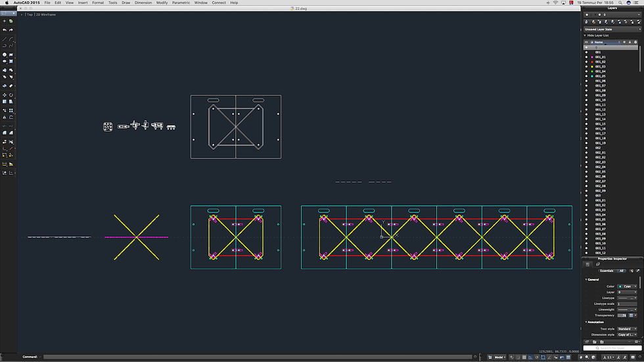This screenshot has height=362, width=644.
Task: Toggle Object Snap in status bar
Action: coord(543,357)
